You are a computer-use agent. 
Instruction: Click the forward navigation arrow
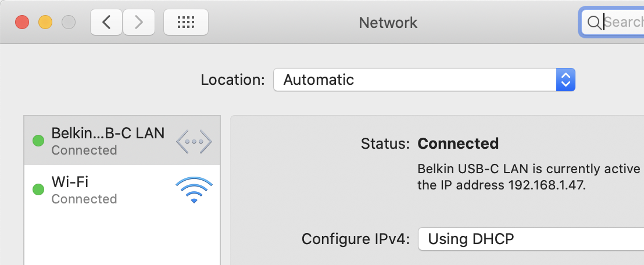[x=138, y=22]
